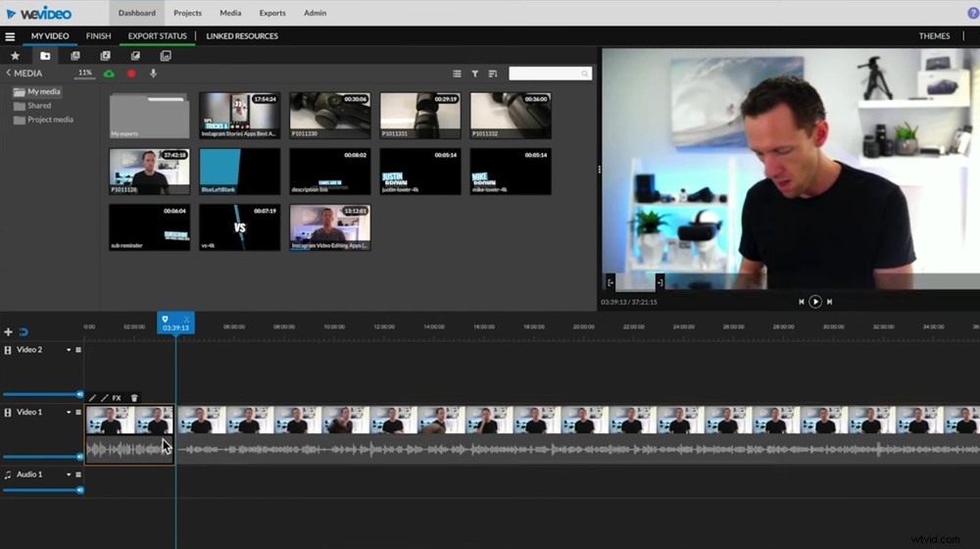The width and height of the screenshot is (980, 549).
Task: Go to the FINISH step
Action: click(99, 36)
